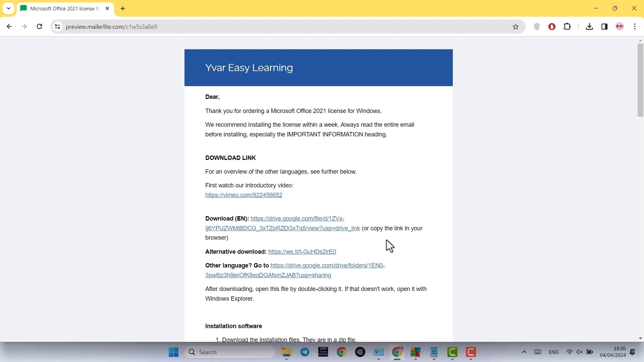The image size is (644, 362).
Task: Click the page vertical scrollbar thumb
Action: click(640, 80)
